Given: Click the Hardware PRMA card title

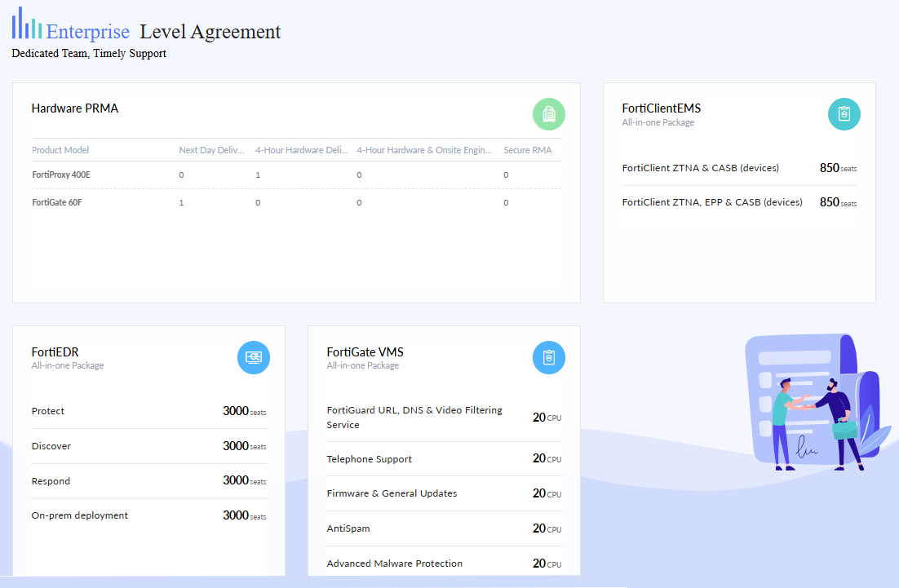Looking at the screenshot, I should point(75,108).
